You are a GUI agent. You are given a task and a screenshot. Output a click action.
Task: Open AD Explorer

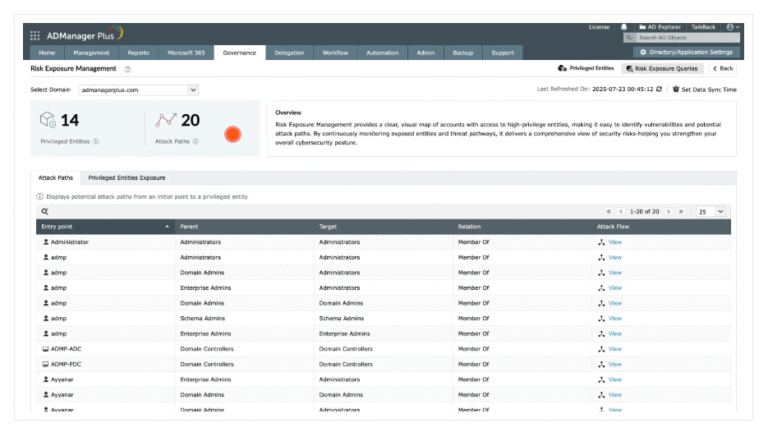click(659, 27)
